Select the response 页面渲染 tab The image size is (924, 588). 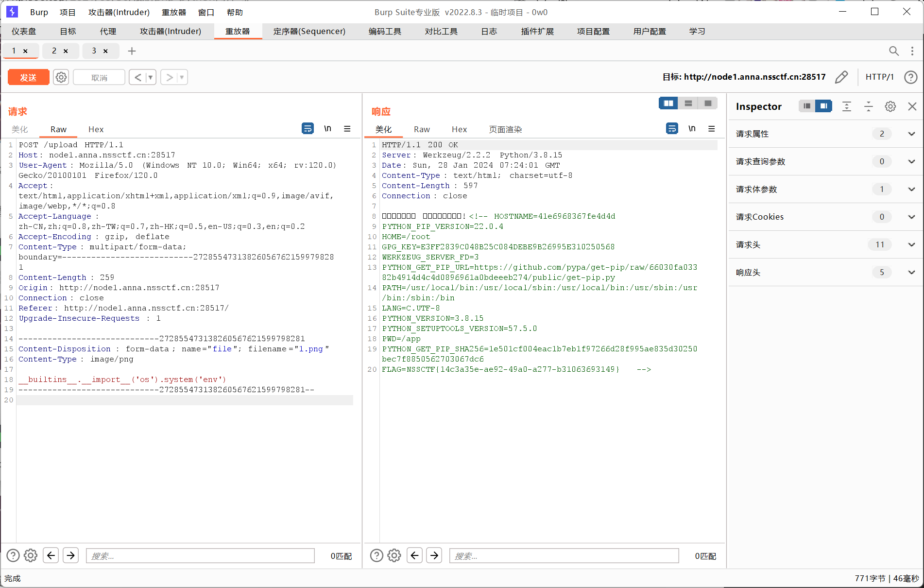[505, 129]
